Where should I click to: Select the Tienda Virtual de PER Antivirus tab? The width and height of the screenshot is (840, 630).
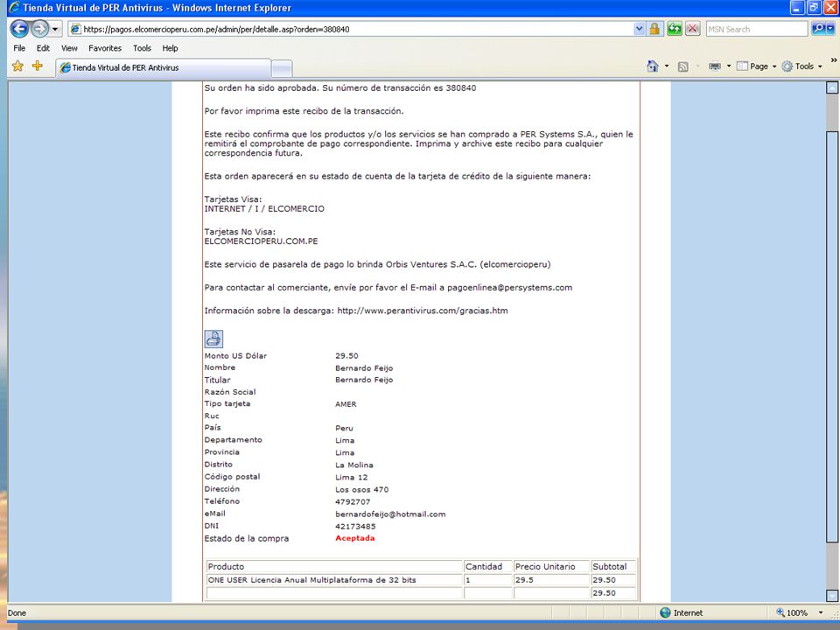click(163, 67)
